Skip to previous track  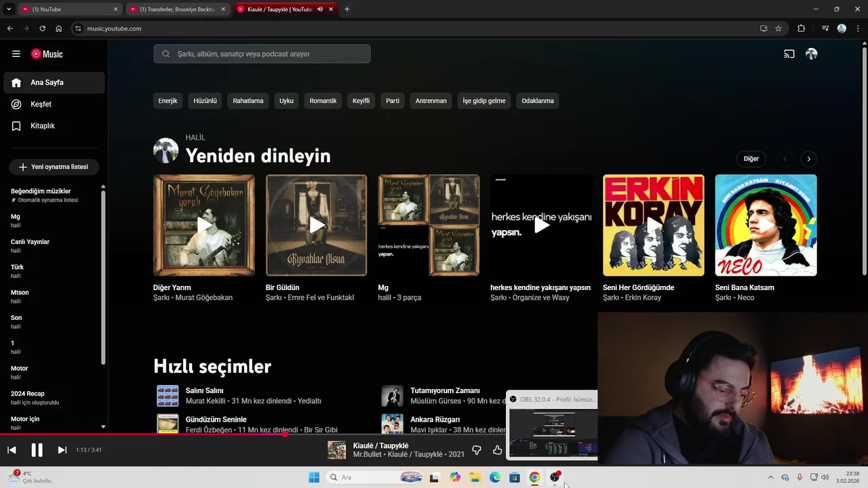(x=12, y=450)
